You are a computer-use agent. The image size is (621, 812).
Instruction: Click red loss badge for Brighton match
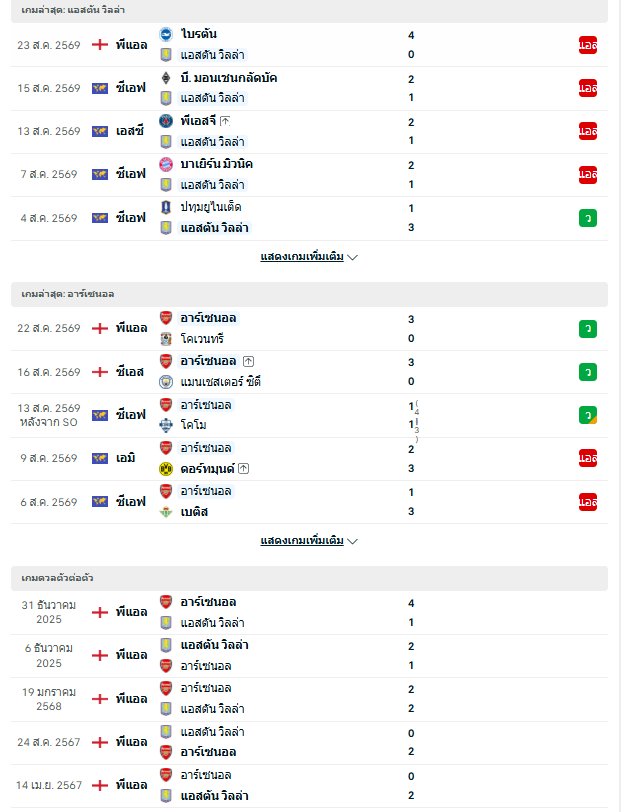click(588, 45)
